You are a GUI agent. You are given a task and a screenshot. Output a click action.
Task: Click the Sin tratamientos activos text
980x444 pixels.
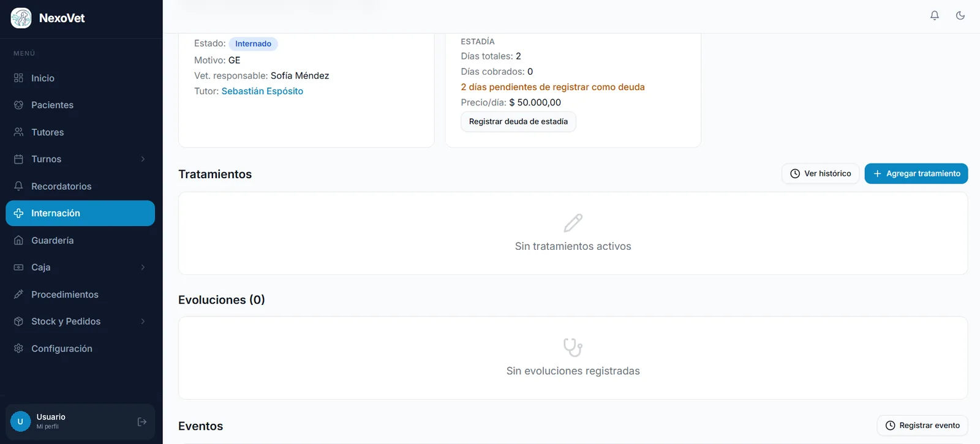point(573,246)
